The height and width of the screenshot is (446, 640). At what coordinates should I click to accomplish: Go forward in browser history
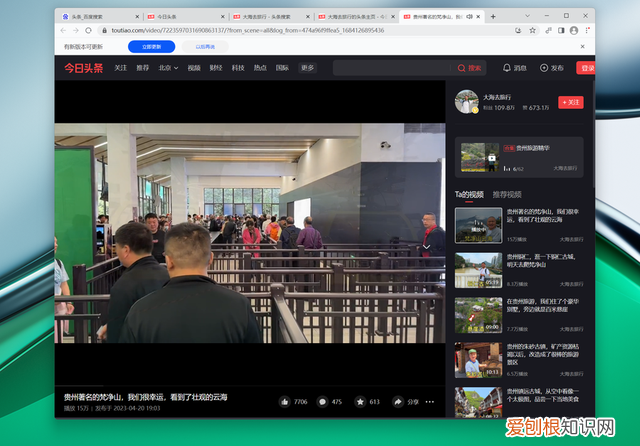click(76, 31)
